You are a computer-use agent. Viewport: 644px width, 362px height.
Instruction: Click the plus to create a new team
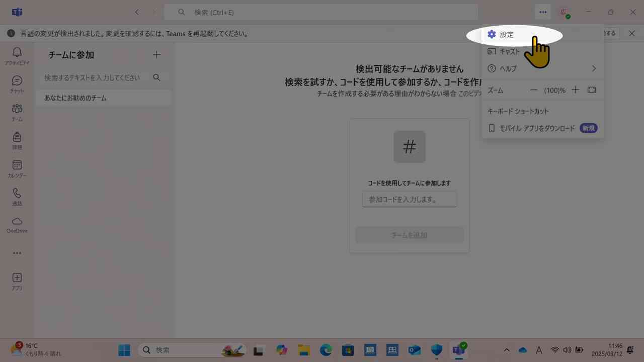156,54
